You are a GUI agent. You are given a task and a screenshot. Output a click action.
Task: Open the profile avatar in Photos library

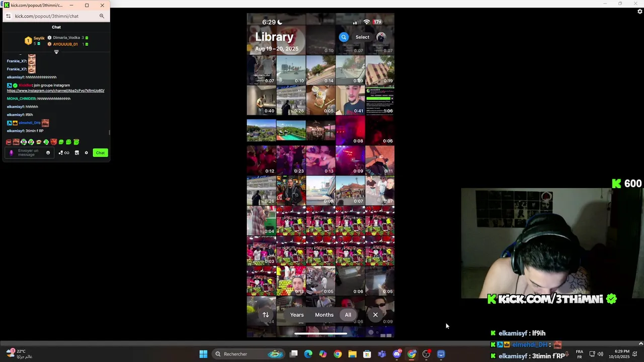tap(381, 37)
